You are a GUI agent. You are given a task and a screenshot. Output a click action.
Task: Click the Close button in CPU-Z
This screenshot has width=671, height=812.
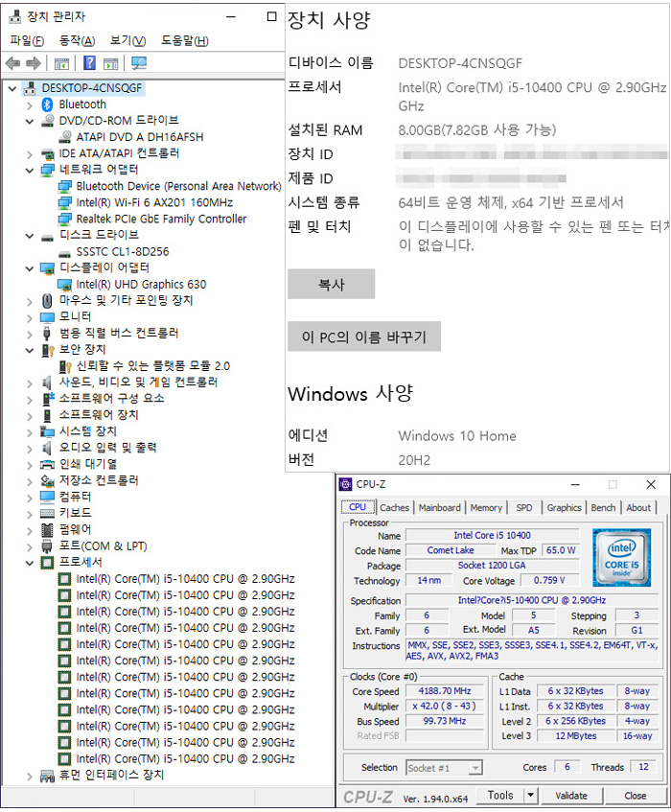click(636, 796)
